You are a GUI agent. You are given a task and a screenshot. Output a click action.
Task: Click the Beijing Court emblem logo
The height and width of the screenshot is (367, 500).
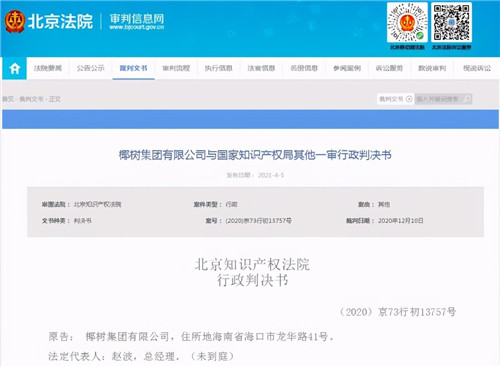tap(15, 21)
